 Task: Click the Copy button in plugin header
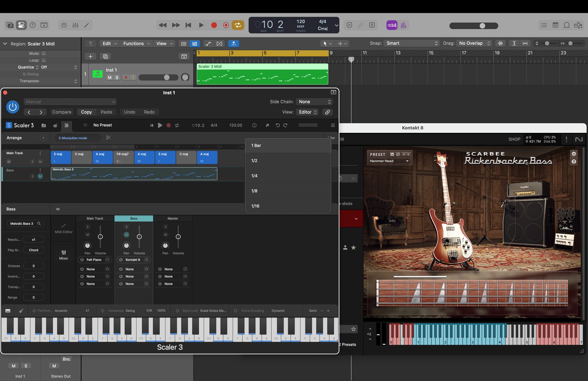86,112
